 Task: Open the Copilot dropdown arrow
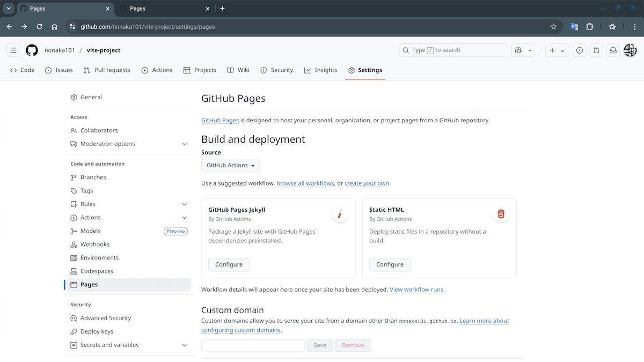point(530,50)
